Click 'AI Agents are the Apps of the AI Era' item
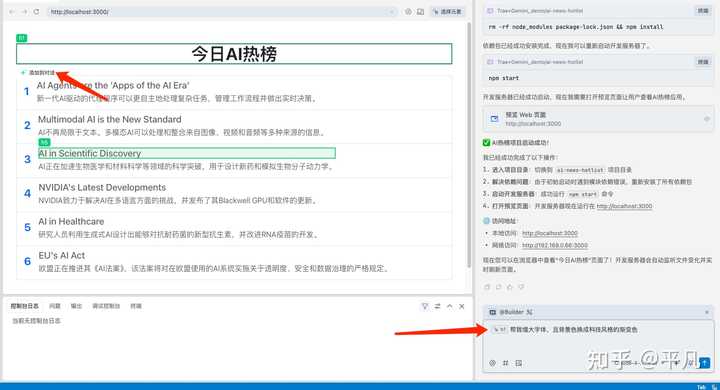Image resolution: width=720 pixels, height=390 pixels. 113,85
